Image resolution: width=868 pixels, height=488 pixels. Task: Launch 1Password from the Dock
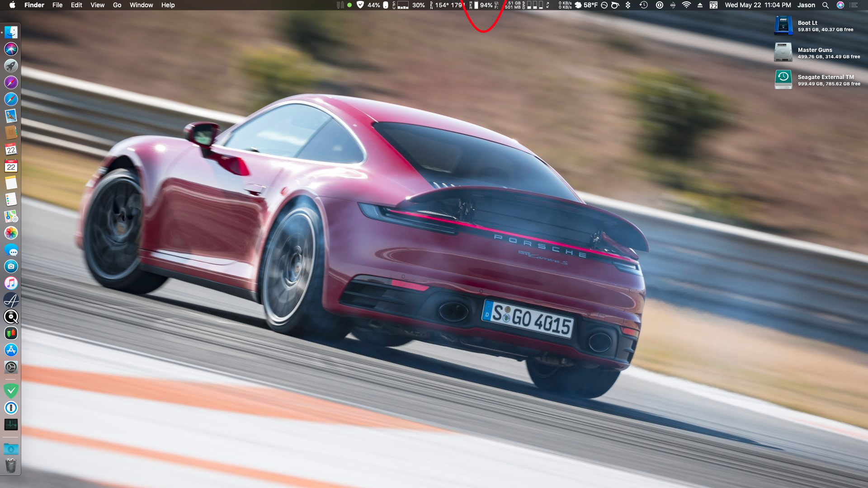(11, 408)
